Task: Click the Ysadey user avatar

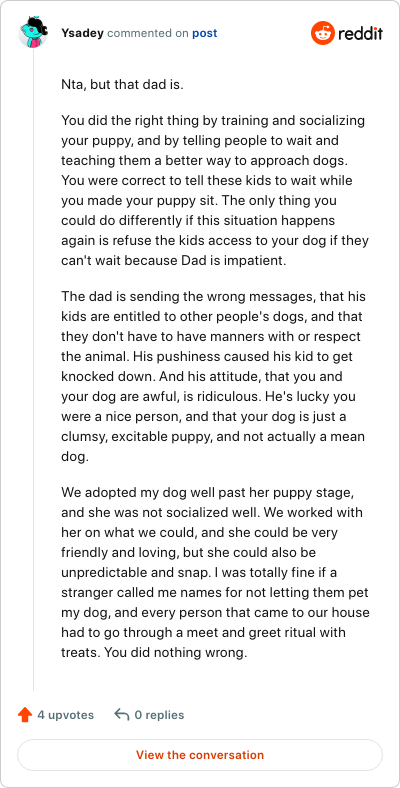Action: point(33,32)
